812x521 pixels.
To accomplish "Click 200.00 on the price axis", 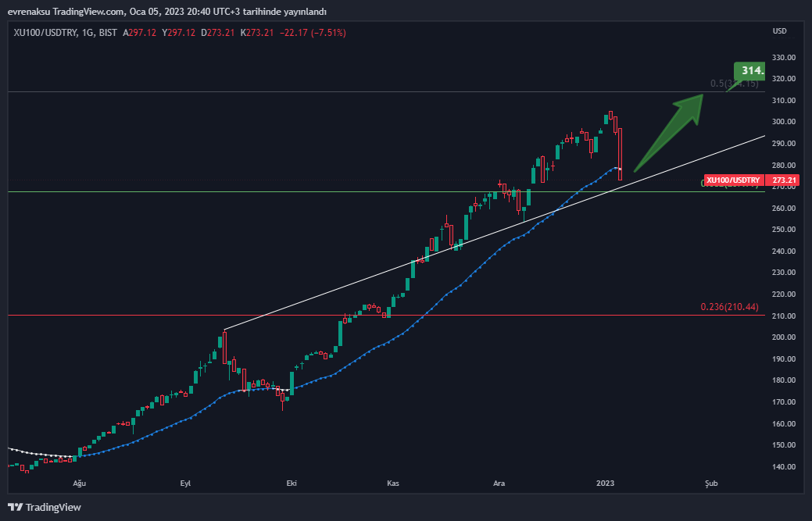I will tap(784, 337).
